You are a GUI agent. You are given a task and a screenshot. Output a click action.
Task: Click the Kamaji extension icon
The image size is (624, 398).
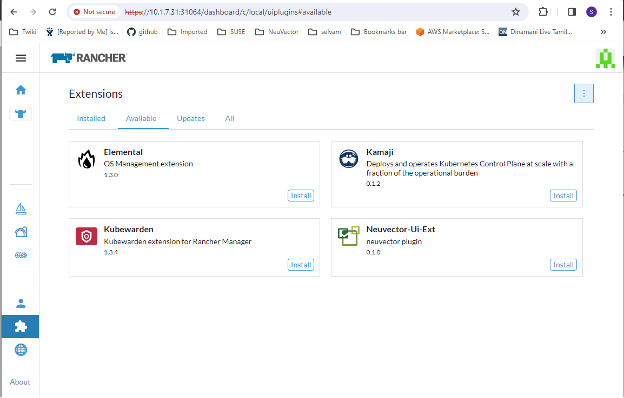click(349, 159)
